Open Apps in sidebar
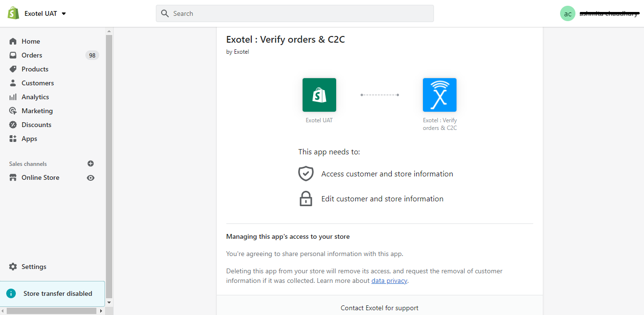 tap(29, 139)
